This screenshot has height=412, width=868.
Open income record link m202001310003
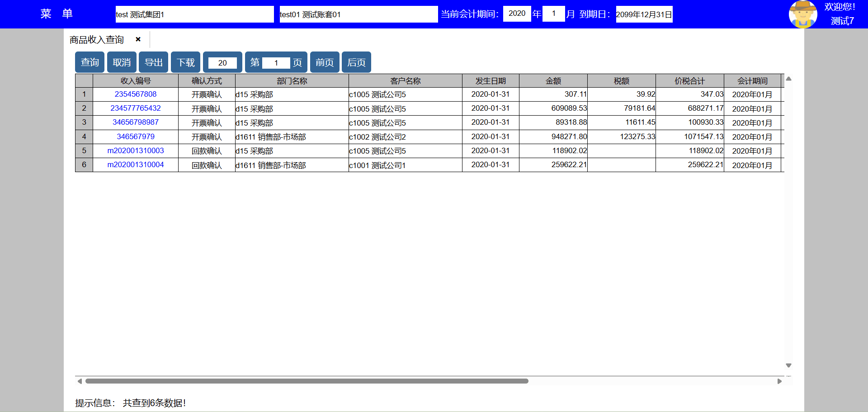(135, 151)
